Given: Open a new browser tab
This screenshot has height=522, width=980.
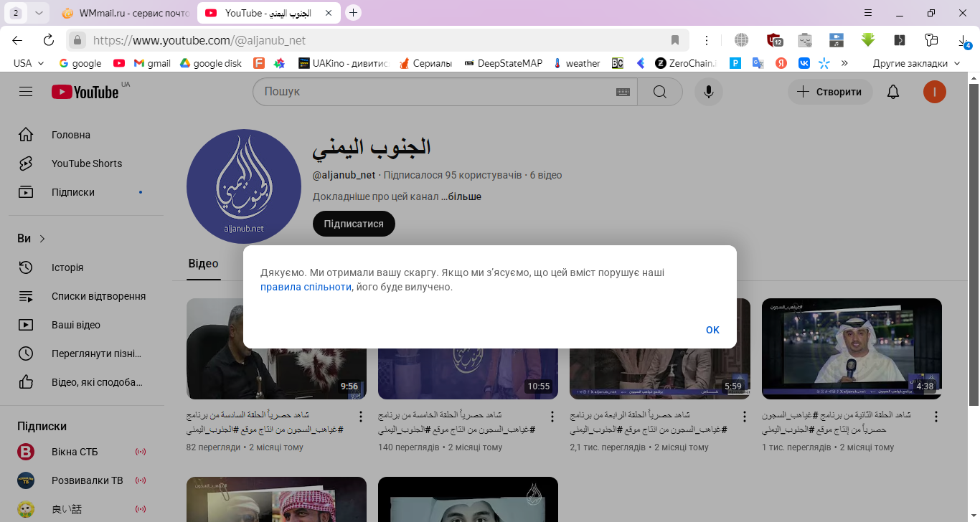Looking at the screenshot, I should point(353,13).
